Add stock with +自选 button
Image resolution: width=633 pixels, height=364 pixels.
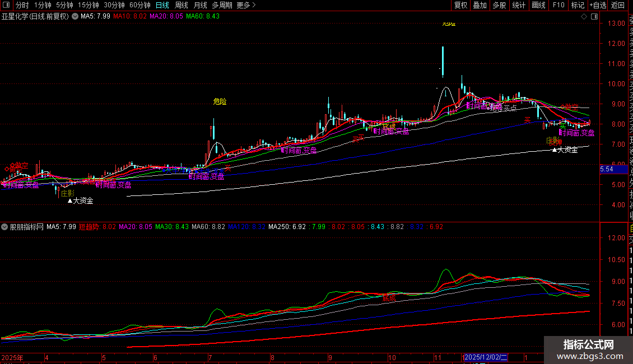point(597,5)
